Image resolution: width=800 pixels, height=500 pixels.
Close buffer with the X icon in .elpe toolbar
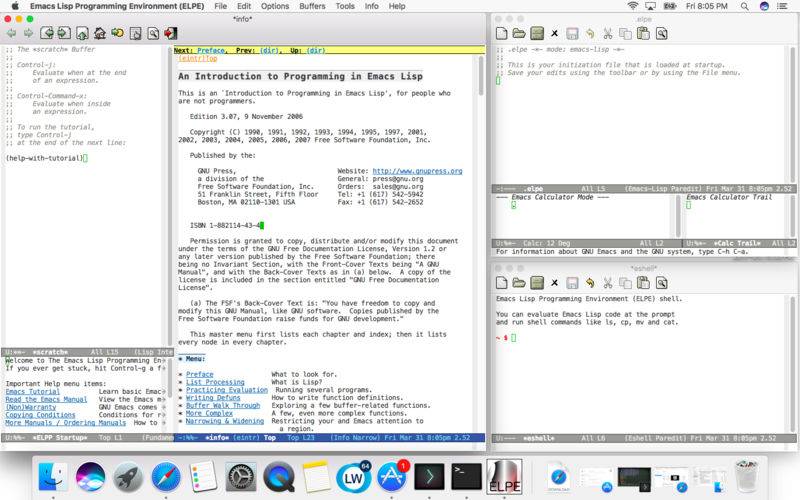coord(555,34)
